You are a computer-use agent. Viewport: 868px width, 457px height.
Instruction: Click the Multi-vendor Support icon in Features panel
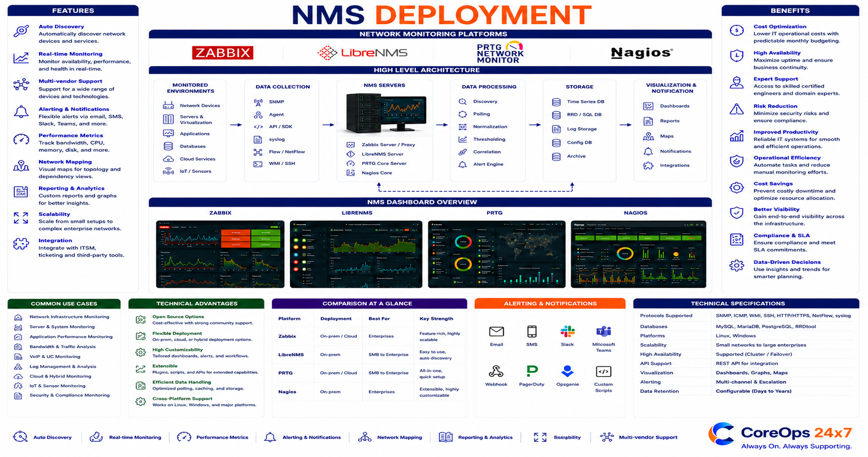click(x=21, y=85)
